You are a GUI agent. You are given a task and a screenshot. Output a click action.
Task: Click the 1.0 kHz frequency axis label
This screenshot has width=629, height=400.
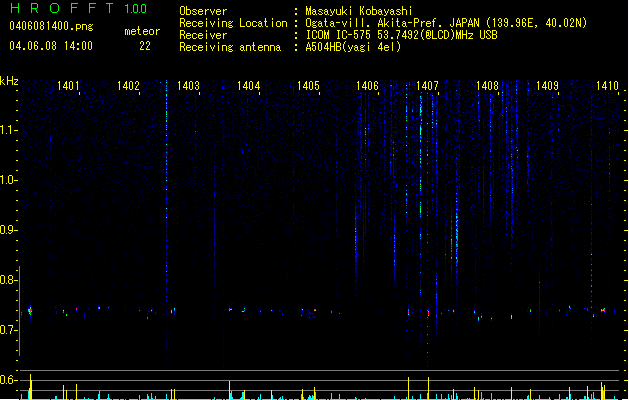coord(8,180)
